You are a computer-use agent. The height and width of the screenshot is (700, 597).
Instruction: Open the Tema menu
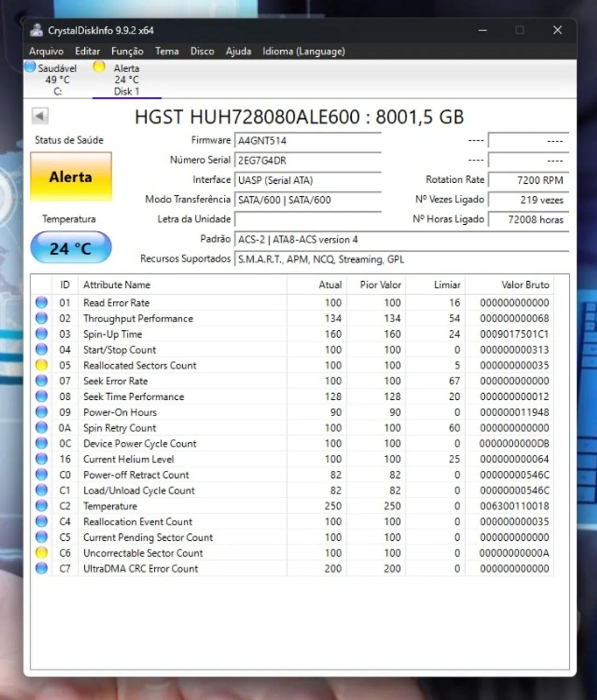click(167, 51)
